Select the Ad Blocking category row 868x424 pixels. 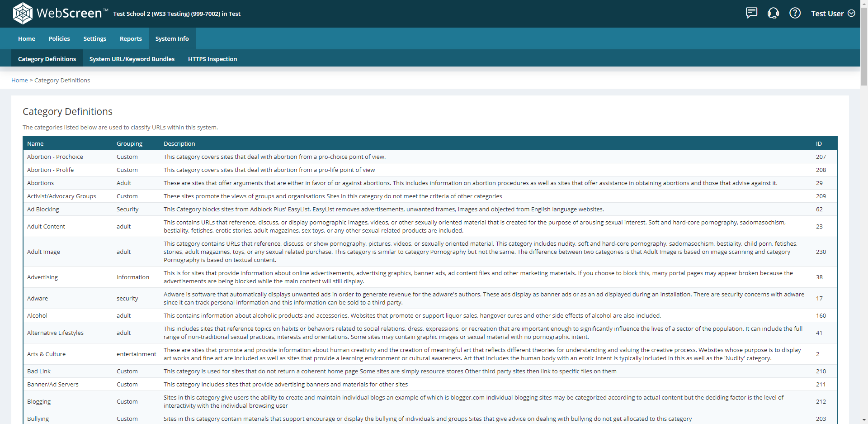pos(43,210)
